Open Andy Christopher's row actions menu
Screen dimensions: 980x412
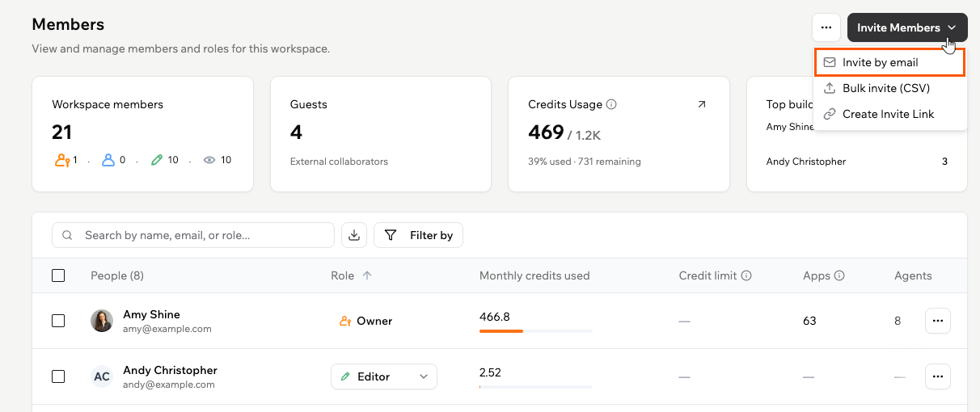pos(938,376)
